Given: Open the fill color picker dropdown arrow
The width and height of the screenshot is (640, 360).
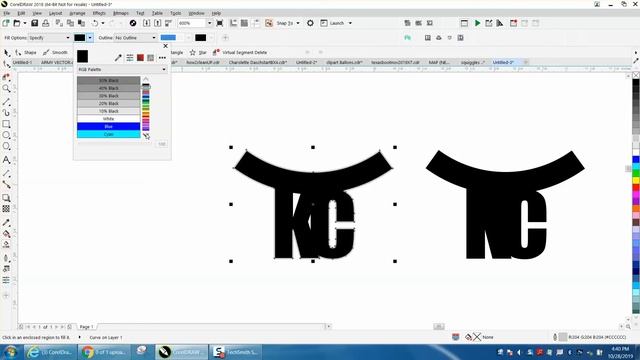Looking at the screenshot, I should [90, 38].
